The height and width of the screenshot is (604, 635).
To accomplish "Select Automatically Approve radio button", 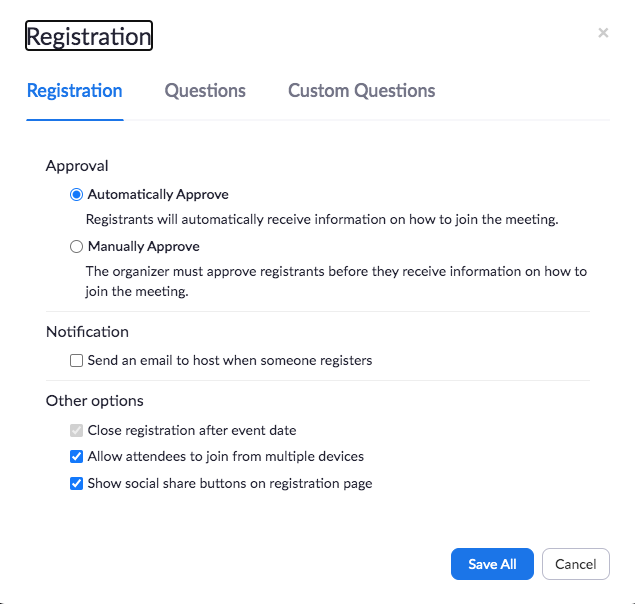I will pos(76,194).
